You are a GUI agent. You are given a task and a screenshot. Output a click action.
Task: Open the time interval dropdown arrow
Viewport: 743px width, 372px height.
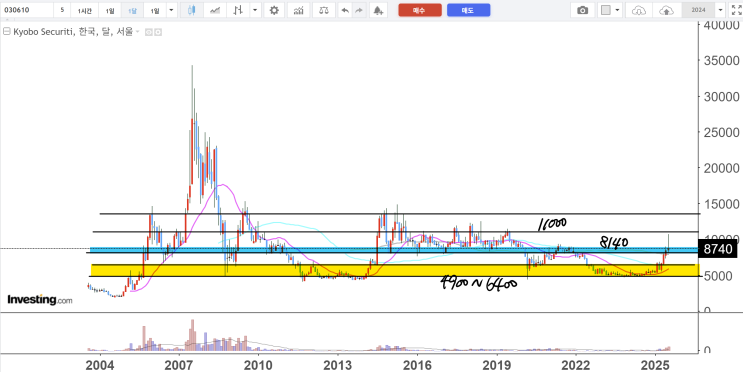171,10
